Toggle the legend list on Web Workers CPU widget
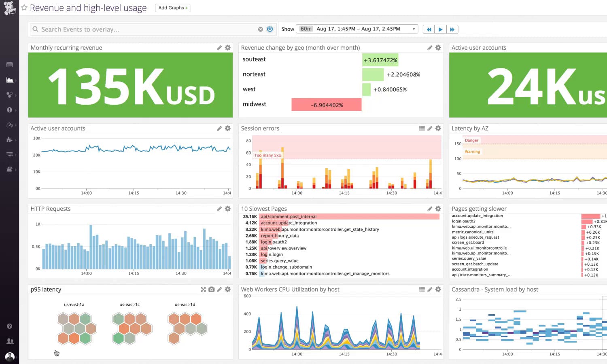607x364 pixels. [422, 290]
